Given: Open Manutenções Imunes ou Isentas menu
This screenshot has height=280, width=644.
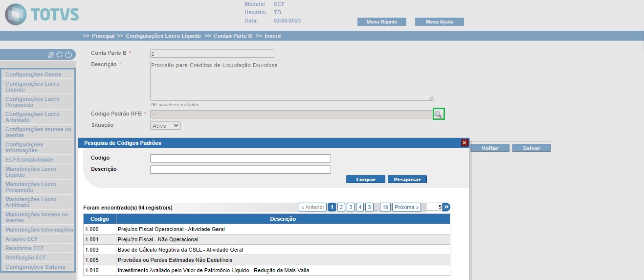Looking at the screenshot, I should coord(38,217).
